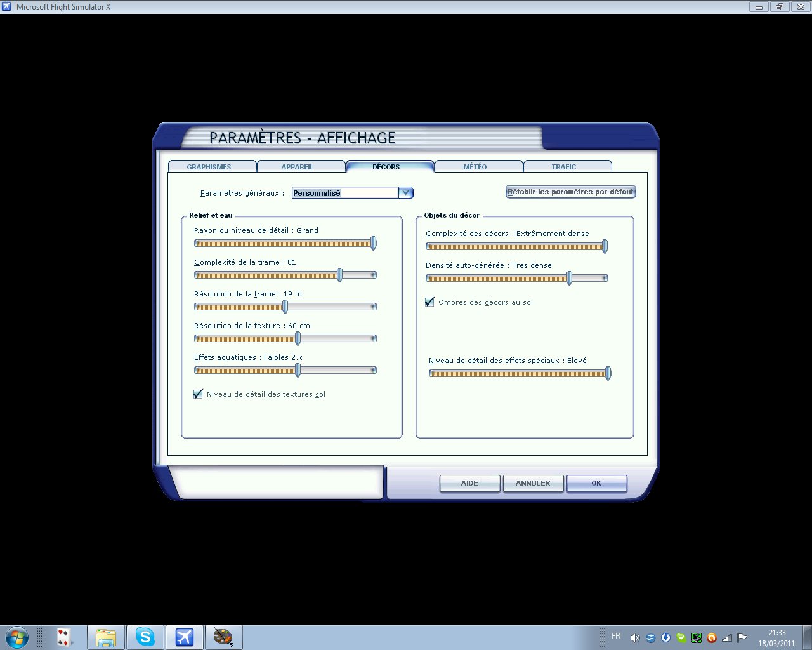812x650 pixels.
Task: Click the Complexité de la trame slider
Action: pos(285,275)
